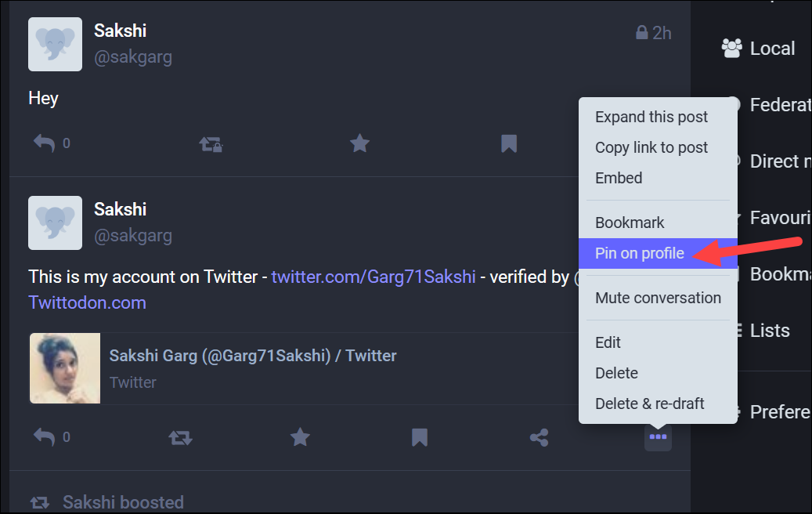The height and width of the screenshot is (514, 812).
Task: Click bookmark icon under Twitter verification post
Action: 420,437
